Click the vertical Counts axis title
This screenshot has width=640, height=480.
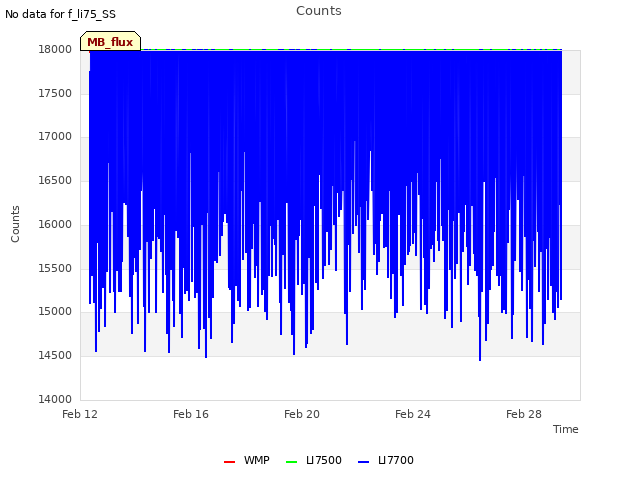15,224
